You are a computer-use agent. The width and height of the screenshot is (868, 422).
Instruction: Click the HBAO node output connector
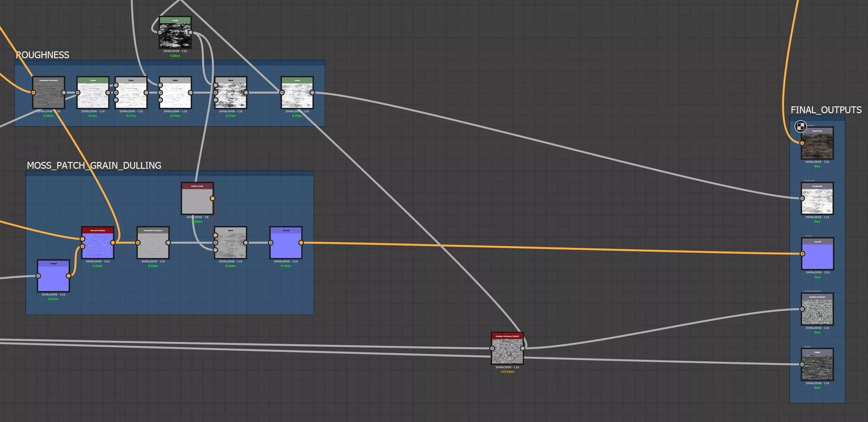pos(522,348)
